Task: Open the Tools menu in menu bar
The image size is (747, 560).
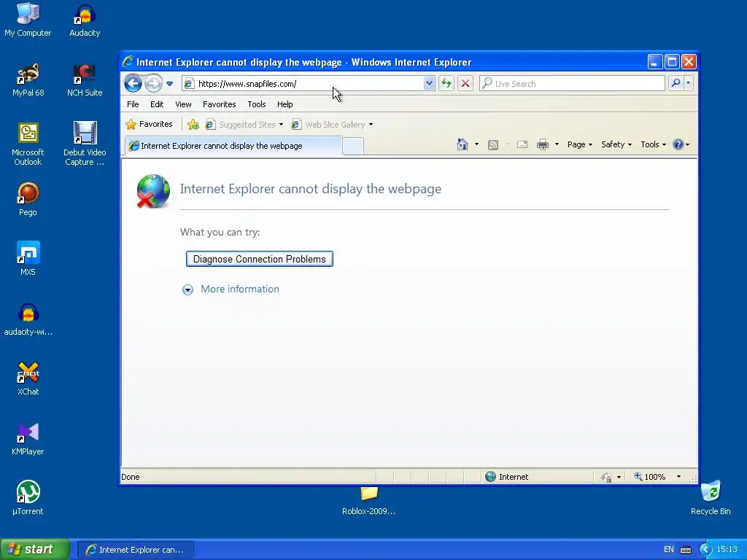Action: (256, 104)
